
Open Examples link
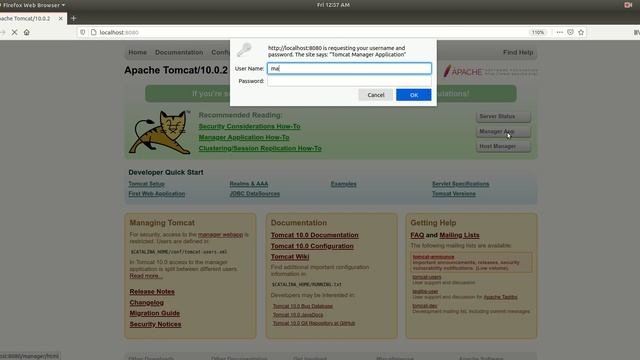(343, 184)
